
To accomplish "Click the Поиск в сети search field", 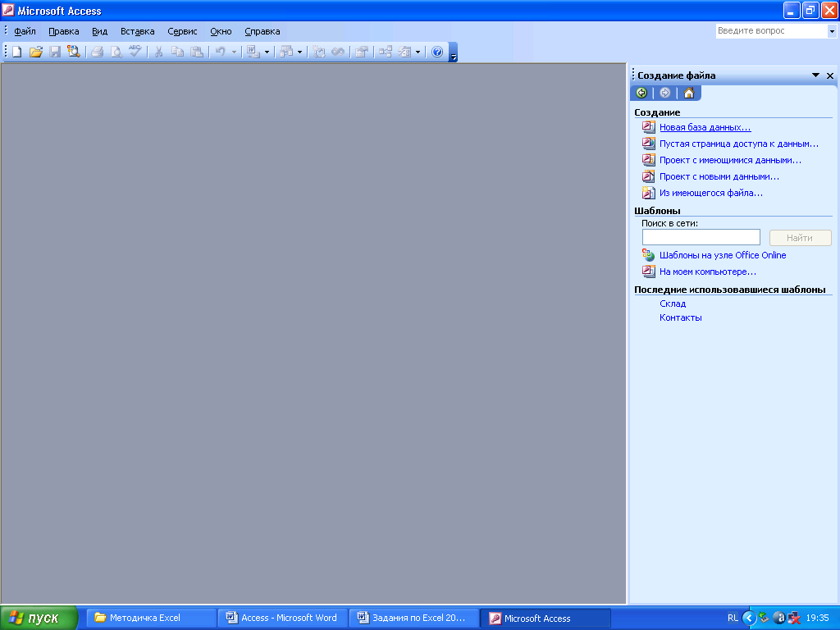I will 701,237.
